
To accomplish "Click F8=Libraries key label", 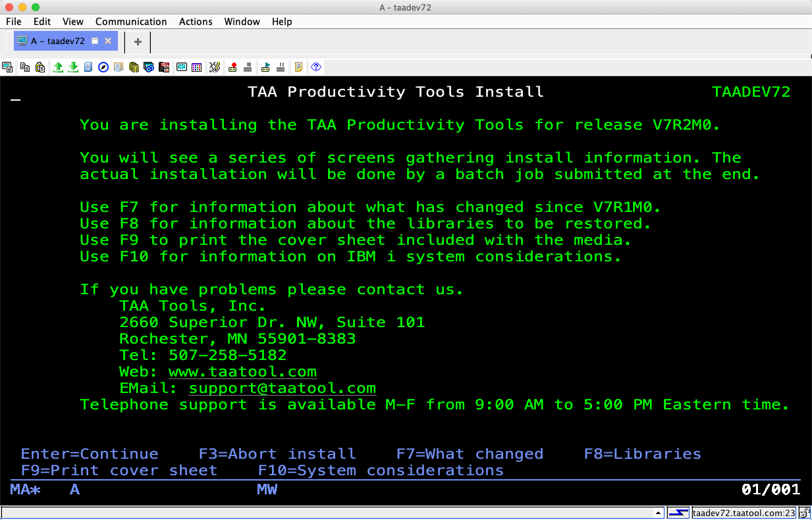I will [643, 454].
